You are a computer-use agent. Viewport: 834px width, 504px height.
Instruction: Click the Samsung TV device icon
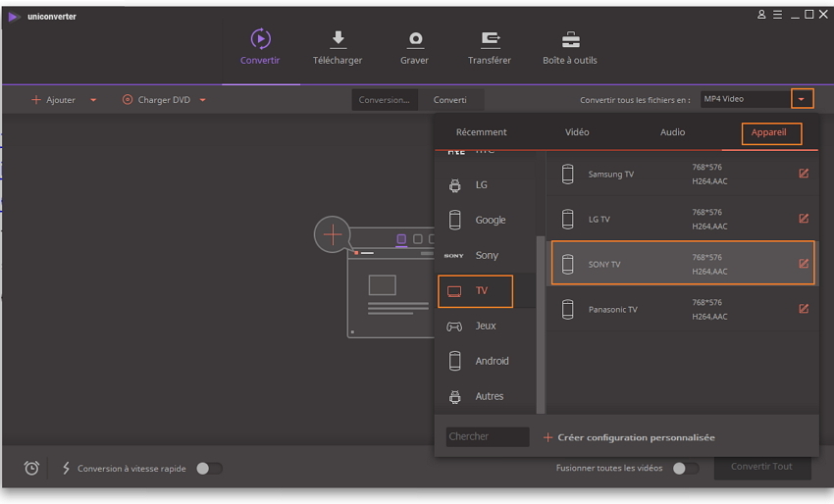click(x=567, y=174)
